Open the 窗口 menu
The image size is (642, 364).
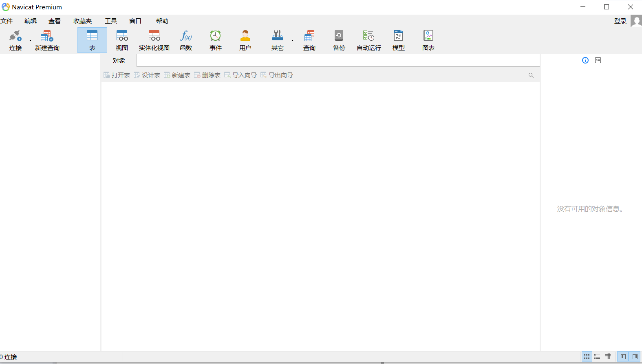[x=135, y=21]
